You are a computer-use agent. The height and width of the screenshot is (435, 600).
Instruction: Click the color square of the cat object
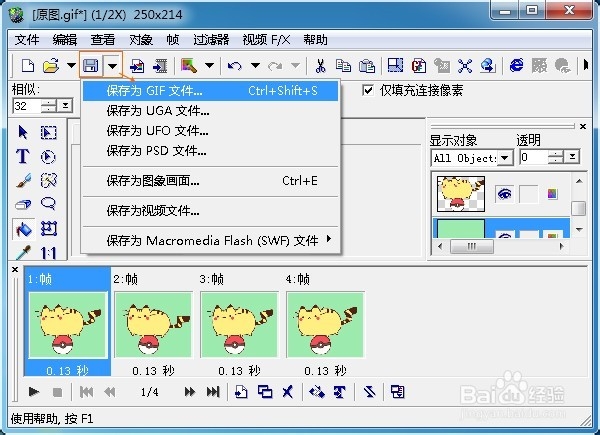[552, 194]
